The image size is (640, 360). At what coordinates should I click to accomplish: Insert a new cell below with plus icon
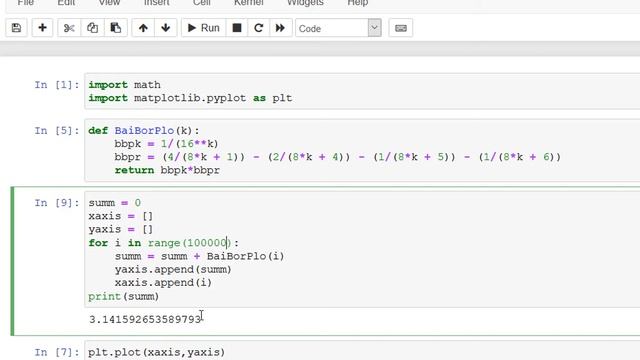[42, 28]
